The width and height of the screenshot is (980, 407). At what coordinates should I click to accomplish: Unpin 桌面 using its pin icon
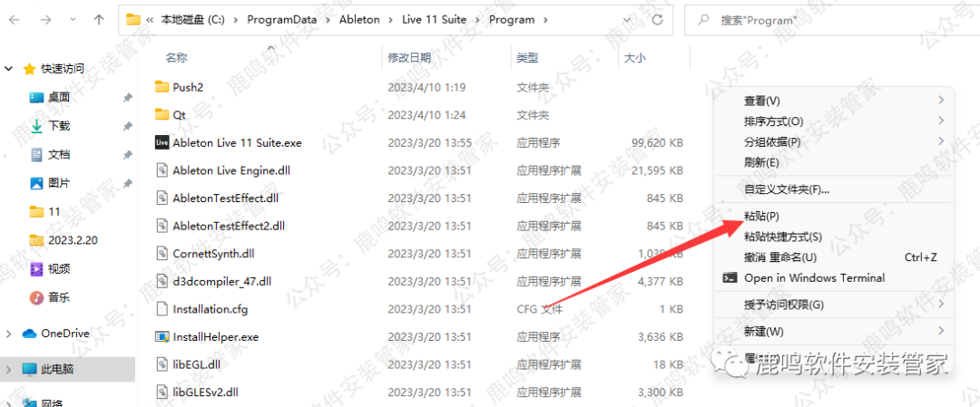tap(128, 97)
